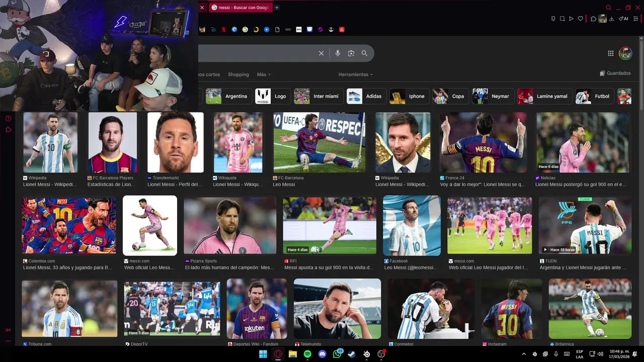Viewport: 644px width, 362px height.
Task: Expand the Herramientas dropdown
Action: point(356,74)
